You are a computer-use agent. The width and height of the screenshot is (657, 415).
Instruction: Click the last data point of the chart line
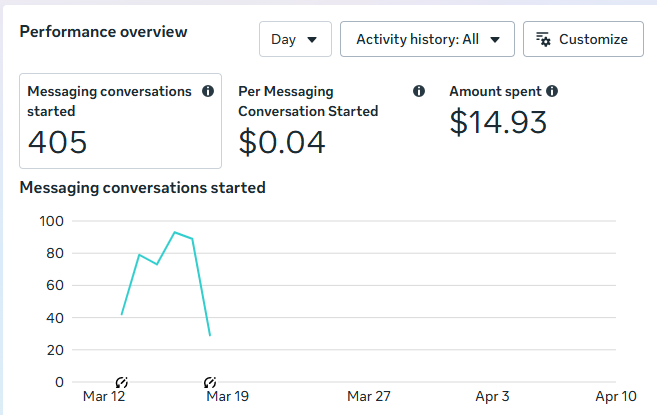[210, 335]
